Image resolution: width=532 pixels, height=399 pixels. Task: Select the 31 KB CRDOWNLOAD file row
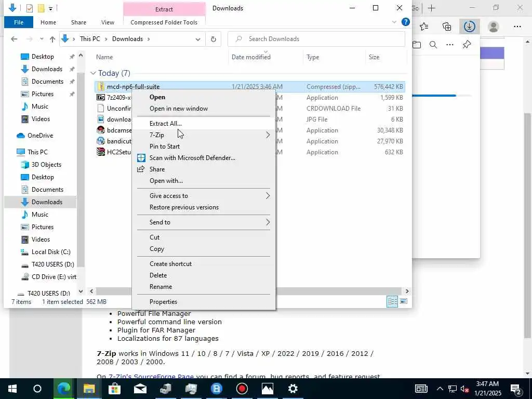coord(250,109)
